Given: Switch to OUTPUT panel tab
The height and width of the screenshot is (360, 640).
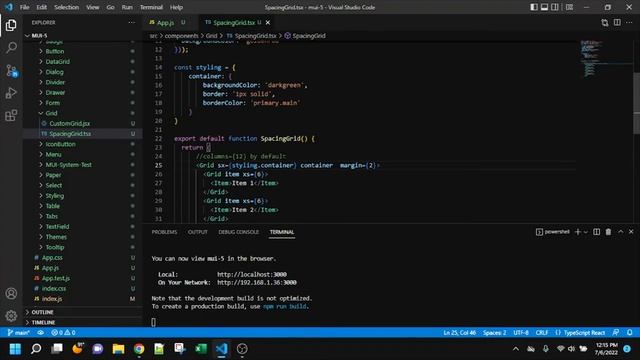Looking at the screenshot, I should [x=198, y=232].
